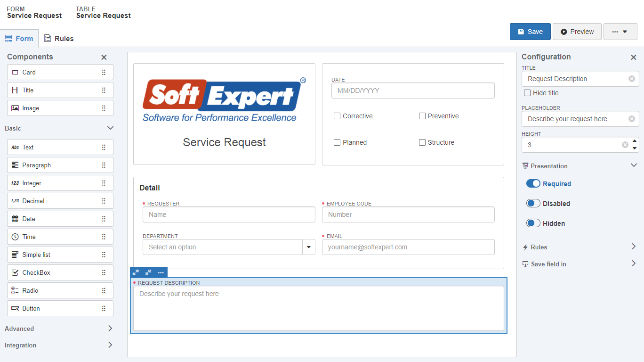644x362 pixels.
Task: Expand the Advanced components section
Action: pyautogui.click(x=110, y=329)
